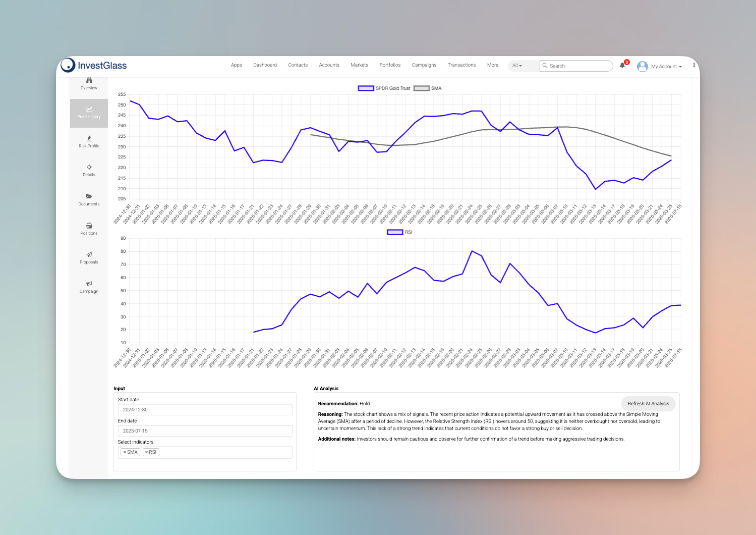Remove the SMA indicator tag

pos(125,452)
